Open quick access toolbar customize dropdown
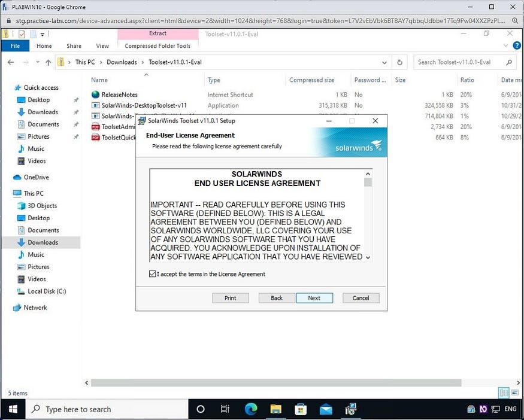 click(43, 34)
